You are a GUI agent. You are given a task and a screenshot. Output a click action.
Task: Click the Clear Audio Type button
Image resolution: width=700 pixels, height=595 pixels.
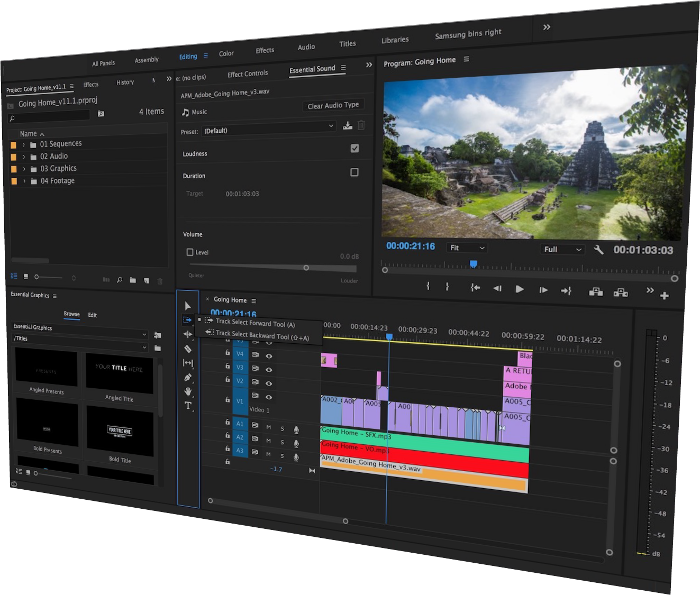coord(333,105)
